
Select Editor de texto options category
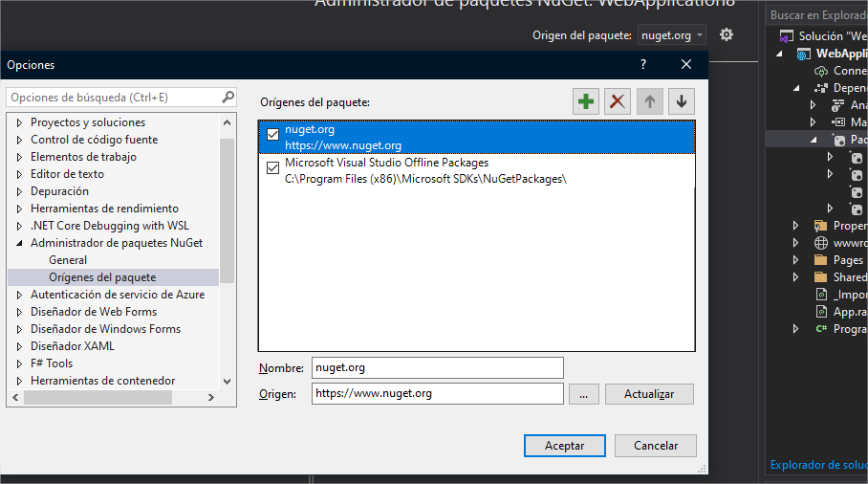pyautogui.click(x=67, y=174)
